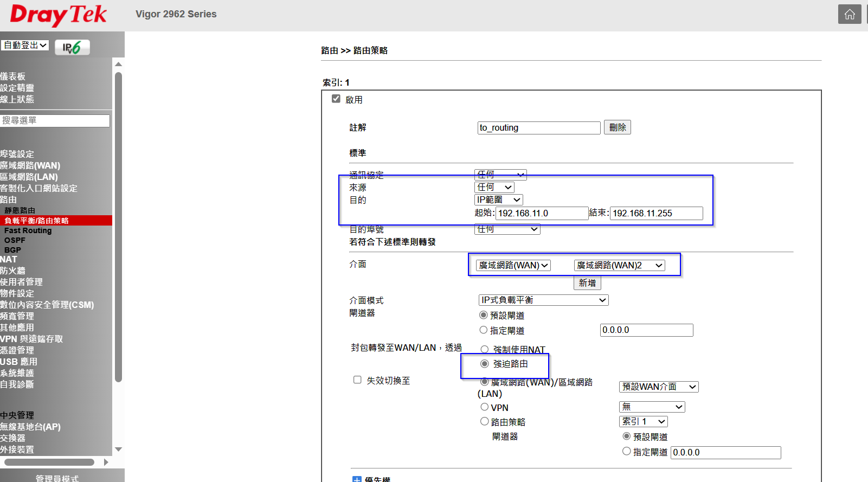This screenshot has height=482, width=868.
Task: Select the 強制使用NAT radio option
Action: tap(485, 350)
